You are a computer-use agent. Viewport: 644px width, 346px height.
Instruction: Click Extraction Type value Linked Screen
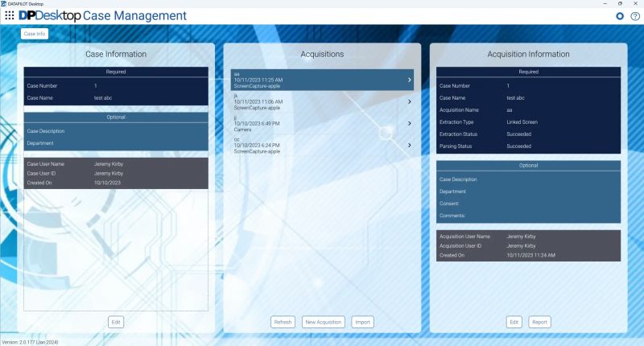click(522, 122)
